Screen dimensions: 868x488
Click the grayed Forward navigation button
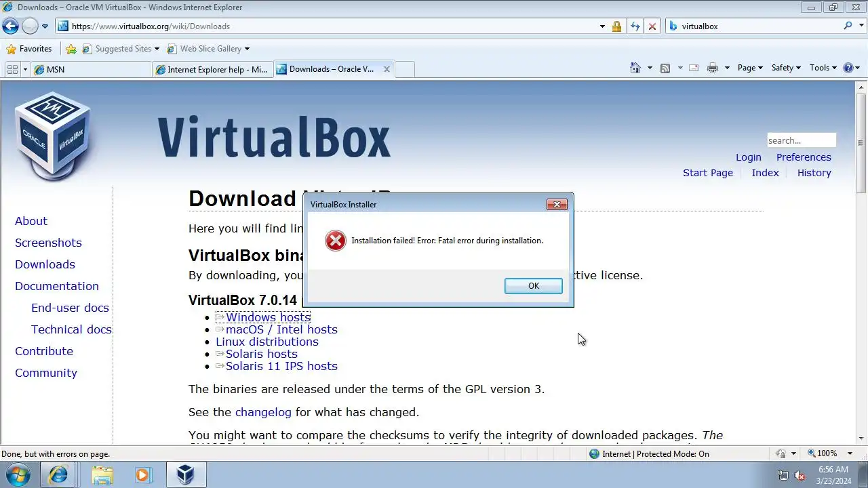coord(30,26)
